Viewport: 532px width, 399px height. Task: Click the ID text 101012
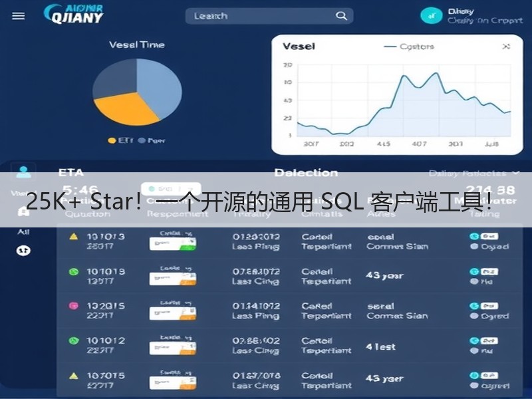pyautogui.click(x=106, y=340)
